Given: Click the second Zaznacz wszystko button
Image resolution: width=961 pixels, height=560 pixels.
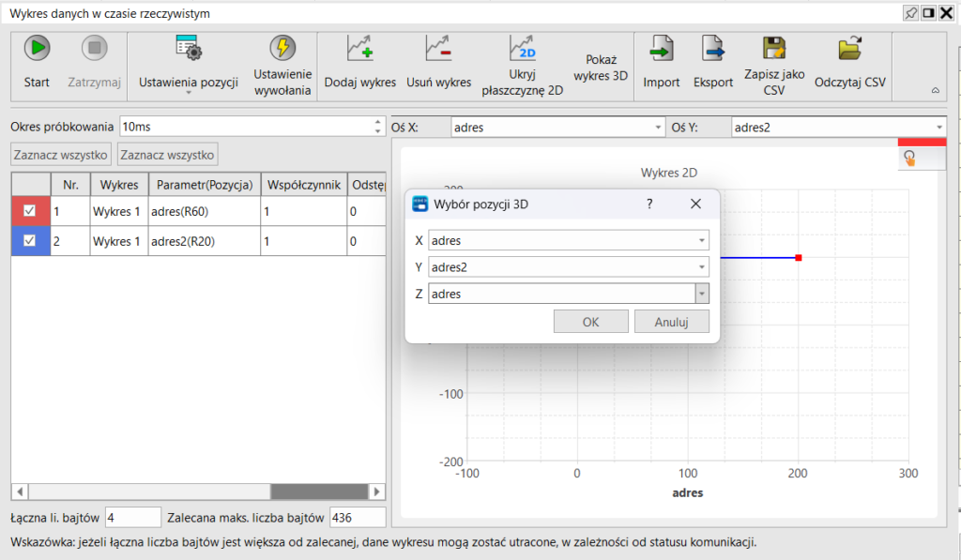Looking at the screenshot, I should coord(167,155).
